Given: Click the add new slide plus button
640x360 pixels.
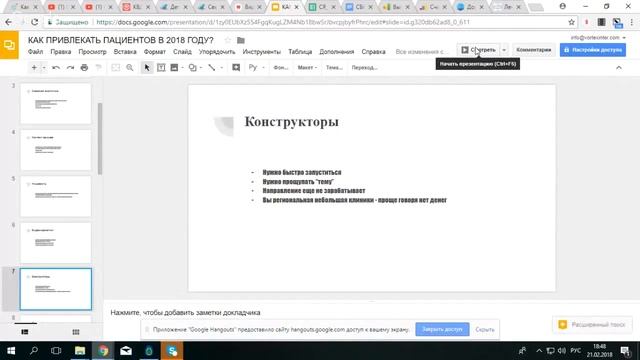Looking at the screenshot, I should click(34, 68).
